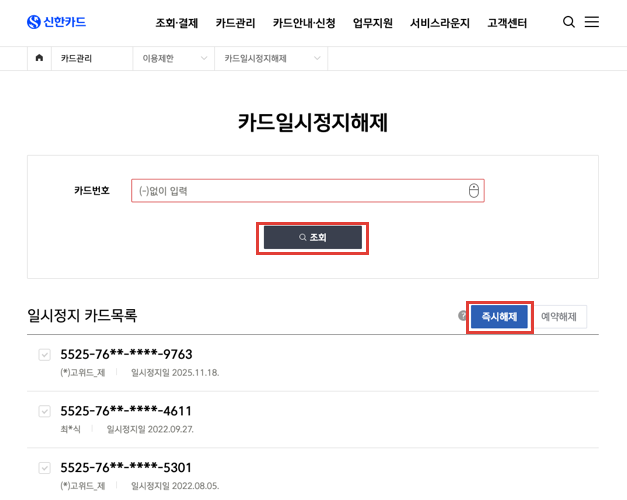Screen dimensions: 627x500
Task: Check the card ending in 9763
Action: [44, 355]
